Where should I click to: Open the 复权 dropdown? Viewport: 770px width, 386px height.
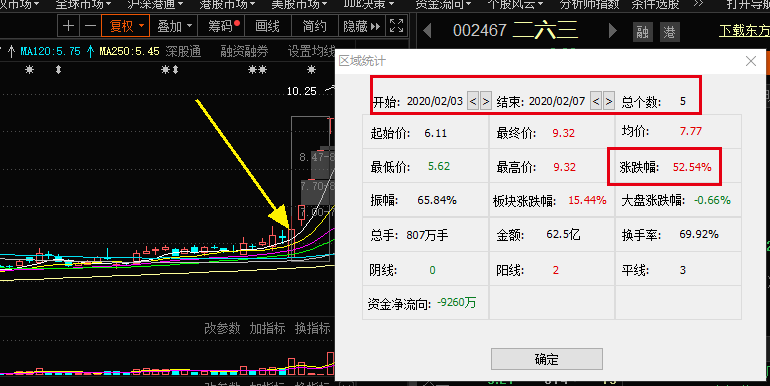(x=126, y=26)
